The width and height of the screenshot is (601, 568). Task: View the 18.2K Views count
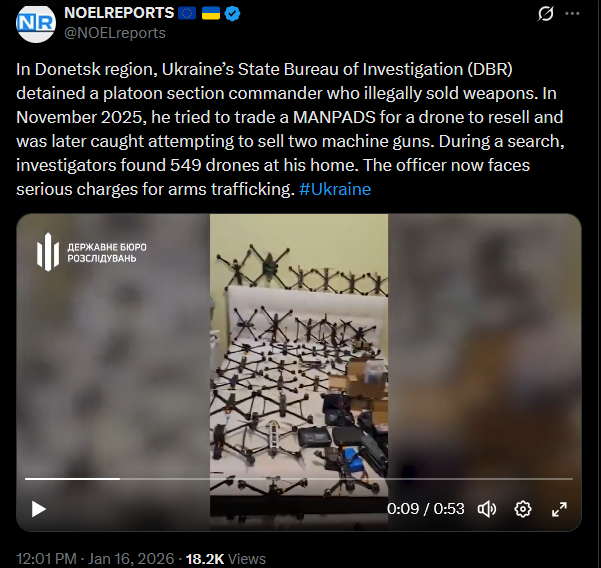225,558
